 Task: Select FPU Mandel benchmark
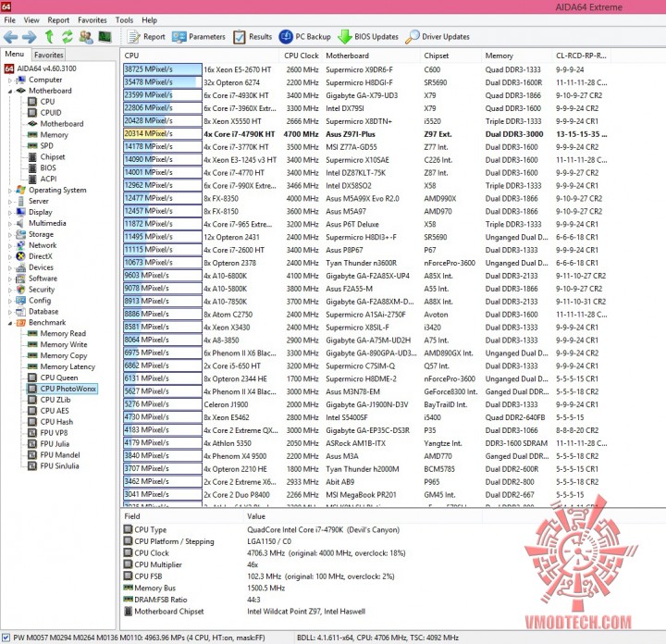[x=54, y=455]
